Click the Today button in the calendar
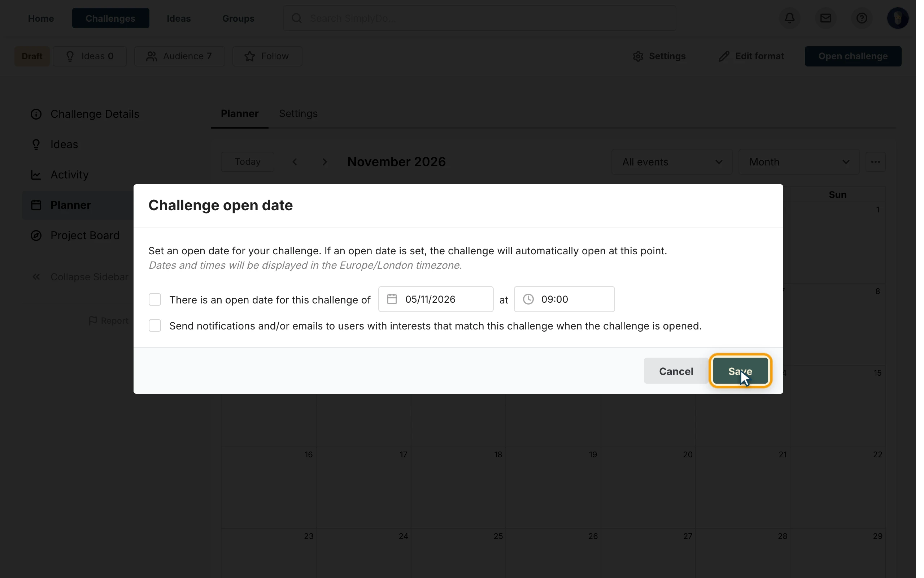 247,162
